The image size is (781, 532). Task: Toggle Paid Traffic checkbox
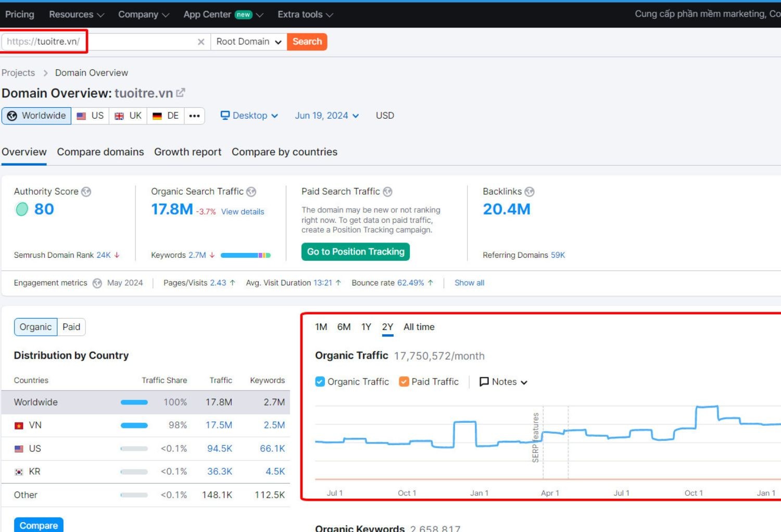point(404,382)
